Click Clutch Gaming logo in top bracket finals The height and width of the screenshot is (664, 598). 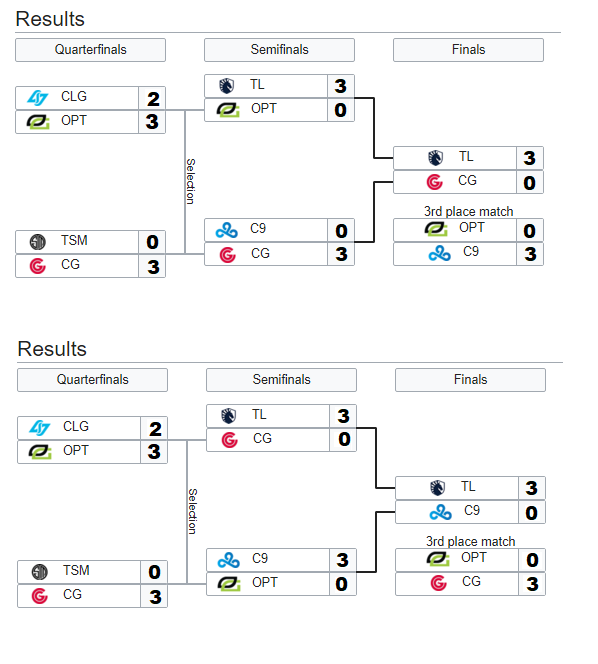[435, 182]
